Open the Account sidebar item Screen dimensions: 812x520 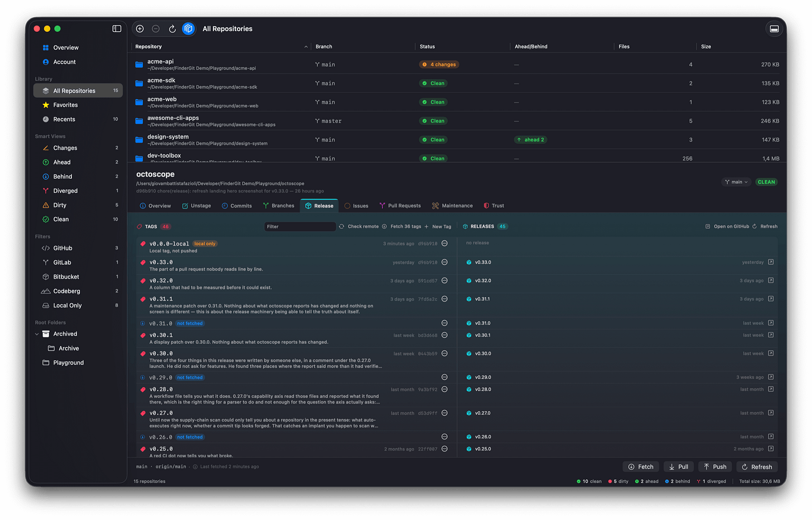[x=78, y=62]
